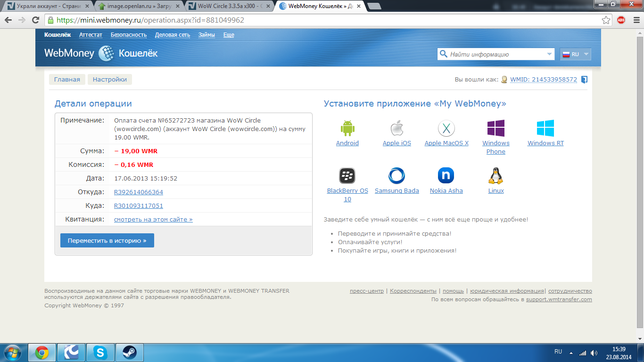The image size is (644, 362).
Task: Open the Безопасность menu item
Action: (129, 35)
